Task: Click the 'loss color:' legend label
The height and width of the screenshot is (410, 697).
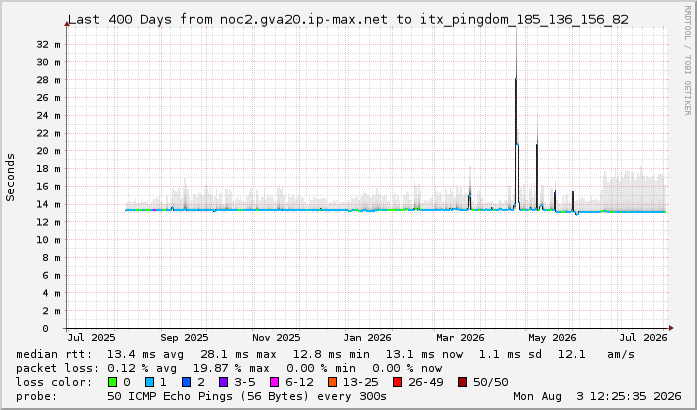Action: 54,382
